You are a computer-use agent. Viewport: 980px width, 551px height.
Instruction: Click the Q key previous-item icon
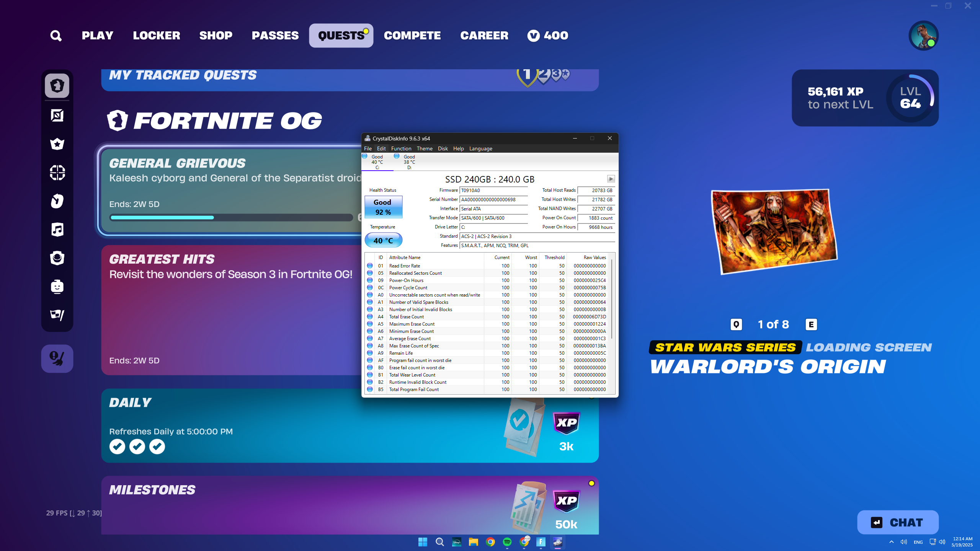pyautogui.click(x=736, y=324)
